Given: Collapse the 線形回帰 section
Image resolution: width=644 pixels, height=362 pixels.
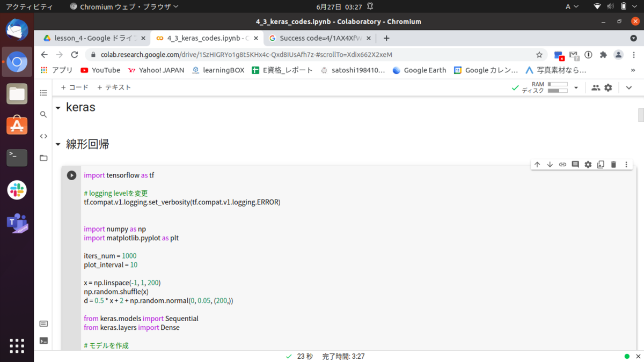Looking at the screenshot, I should (58, 144).
